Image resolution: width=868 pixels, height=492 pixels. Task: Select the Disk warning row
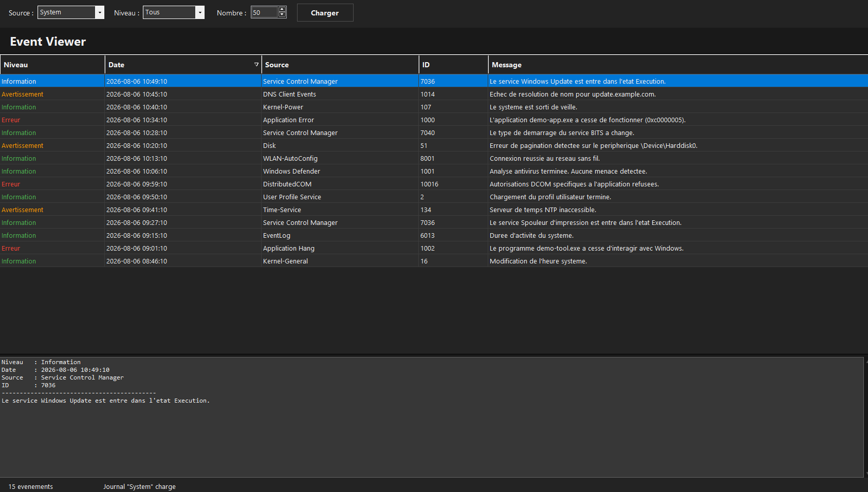434,145
